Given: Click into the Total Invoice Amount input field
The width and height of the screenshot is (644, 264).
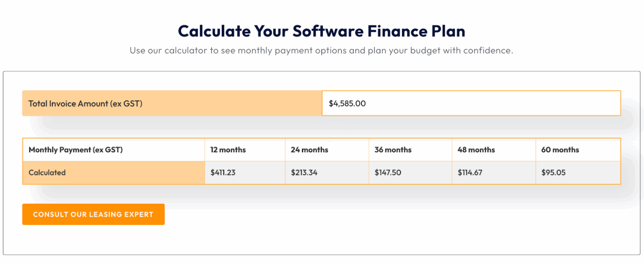Looking at the screenshot, I should click(x=471, y=103).
